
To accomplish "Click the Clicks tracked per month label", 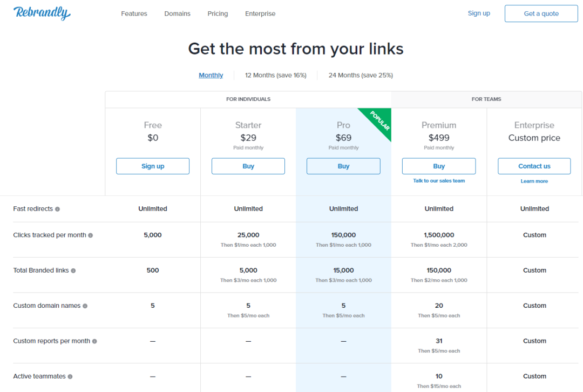I will [x=50, y=235].
